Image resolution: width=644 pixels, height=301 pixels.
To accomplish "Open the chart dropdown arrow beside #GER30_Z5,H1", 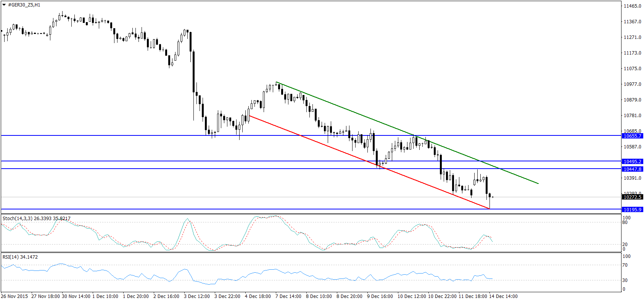I will coord(4,5).
